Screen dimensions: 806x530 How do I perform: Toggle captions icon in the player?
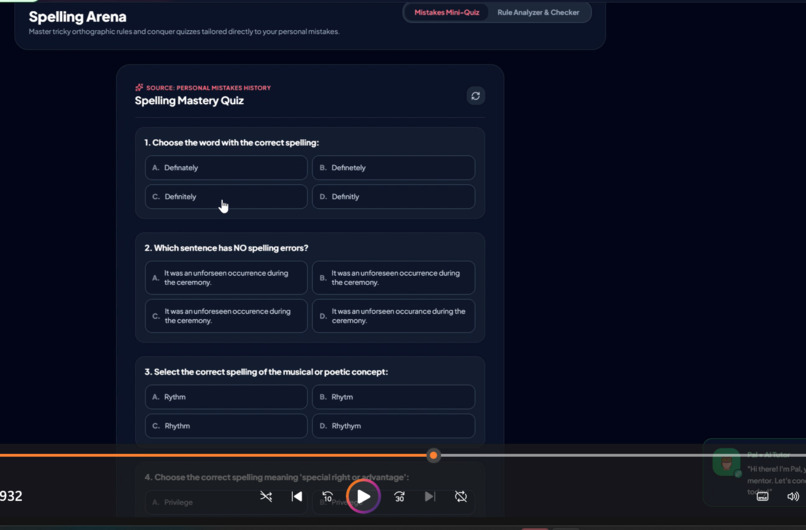coord(762,496)
